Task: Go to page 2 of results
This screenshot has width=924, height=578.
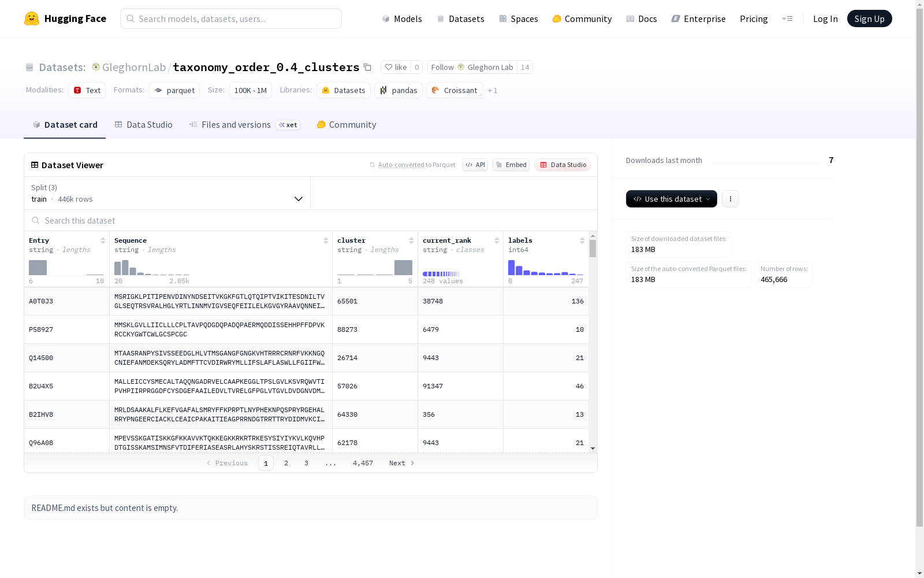Action: click(286, 463)
